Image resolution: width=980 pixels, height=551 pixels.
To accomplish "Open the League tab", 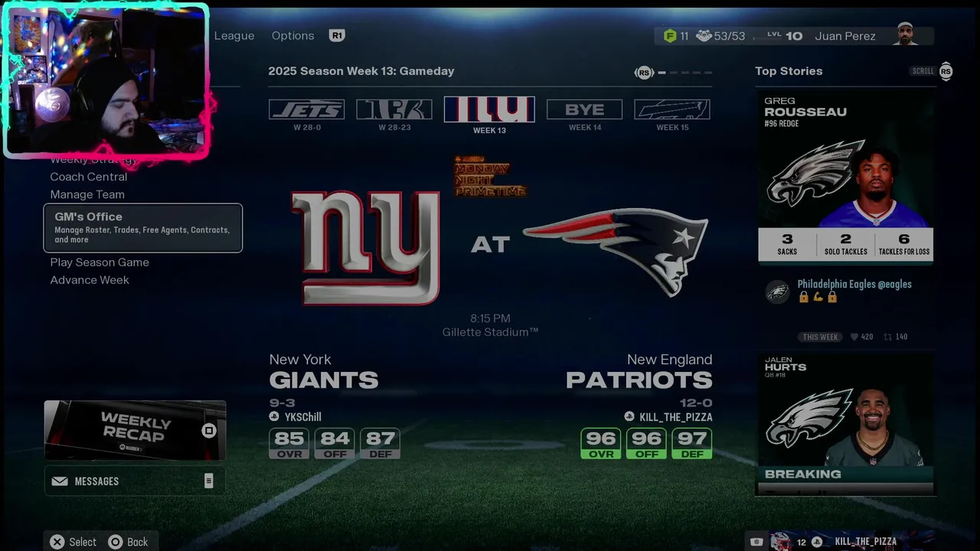I will coord(234,36).
